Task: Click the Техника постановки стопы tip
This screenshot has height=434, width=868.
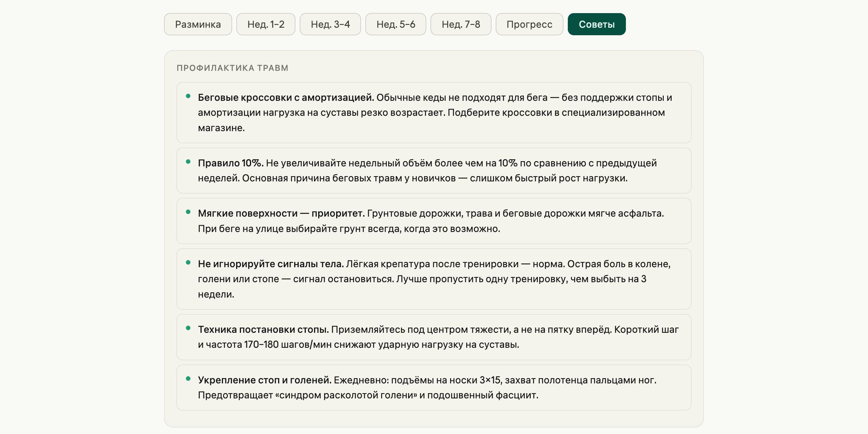Action: click(x=434, y=337)
